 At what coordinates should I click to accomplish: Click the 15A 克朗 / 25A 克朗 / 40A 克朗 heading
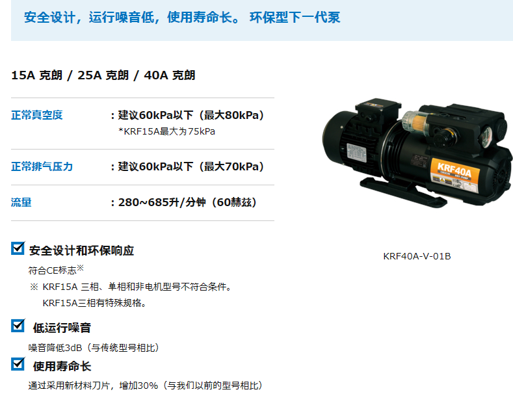pos(103,75)
